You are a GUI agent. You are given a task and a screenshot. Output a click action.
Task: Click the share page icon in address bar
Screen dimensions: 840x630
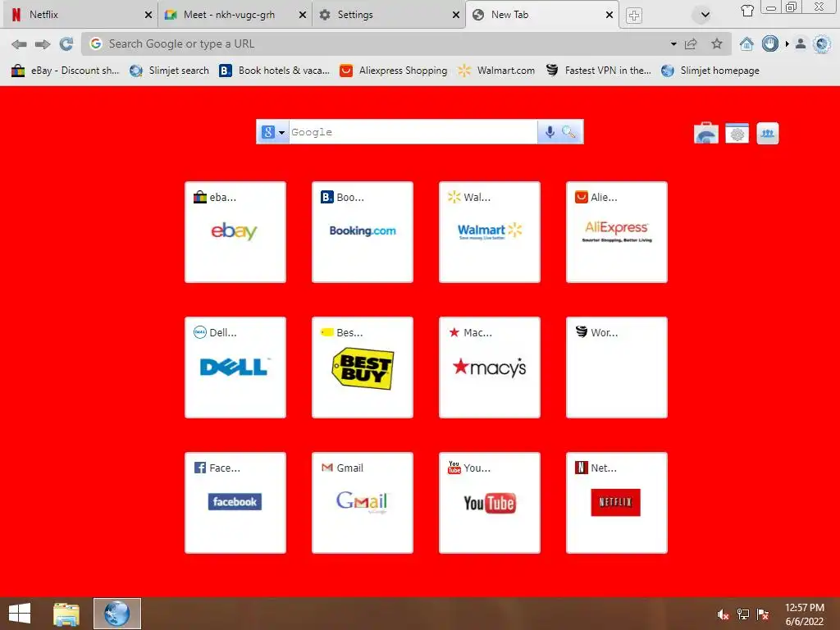691,44
